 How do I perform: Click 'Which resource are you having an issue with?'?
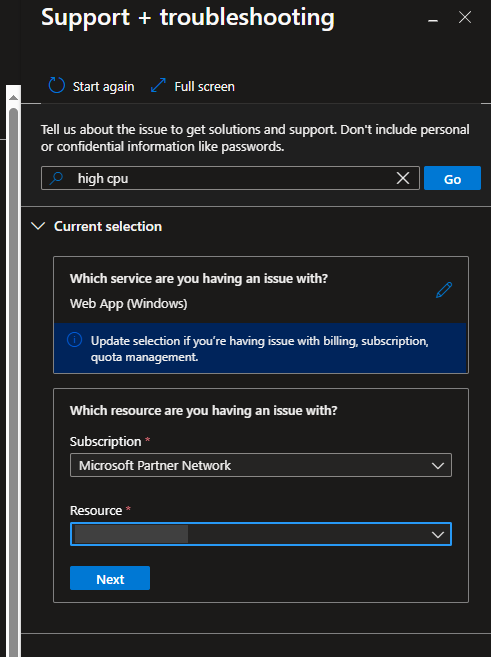coord(203,410)
